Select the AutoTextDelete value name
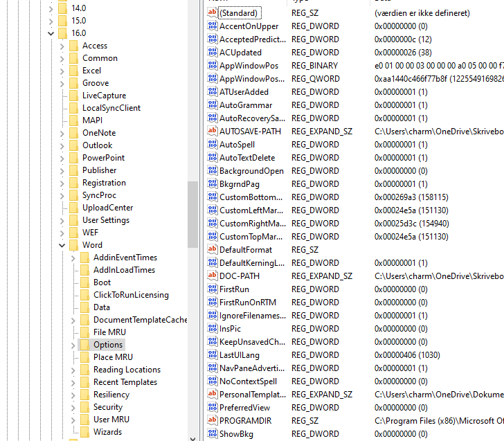Image resolution: width=504 pixels, height=441 pixels. [247, 157]
